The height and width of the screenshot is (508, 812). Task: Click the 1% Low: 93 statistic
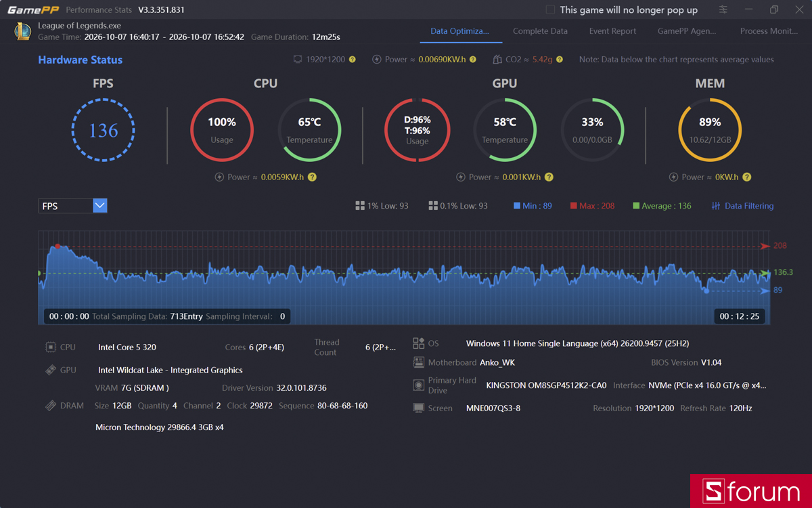(382, 206)
